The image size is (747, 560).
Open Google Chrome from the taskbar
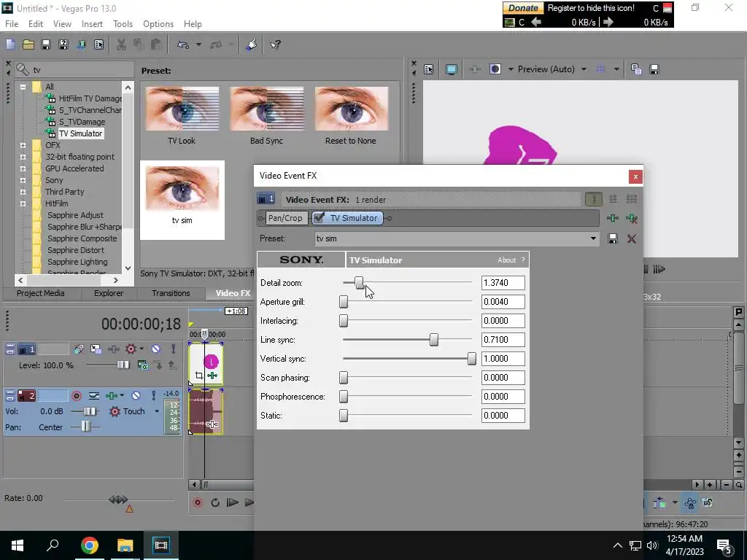(x=89, y=545)
